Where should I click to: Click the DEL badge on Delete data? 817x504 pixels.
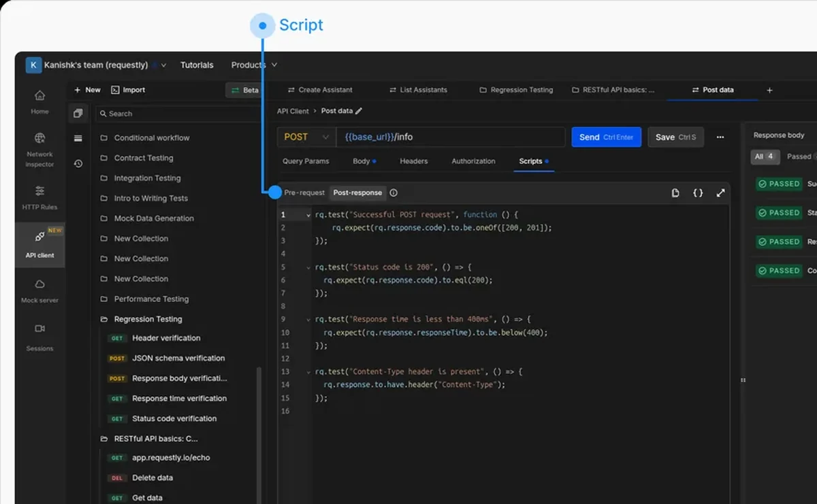[x=117, y=478]
